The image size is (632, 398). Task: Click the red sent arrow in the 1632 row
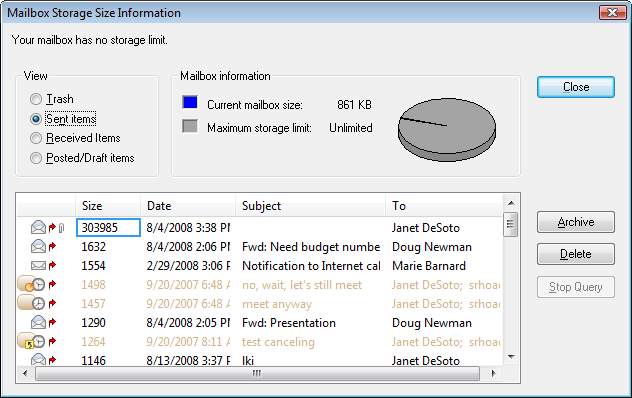(x=52, y=246)
